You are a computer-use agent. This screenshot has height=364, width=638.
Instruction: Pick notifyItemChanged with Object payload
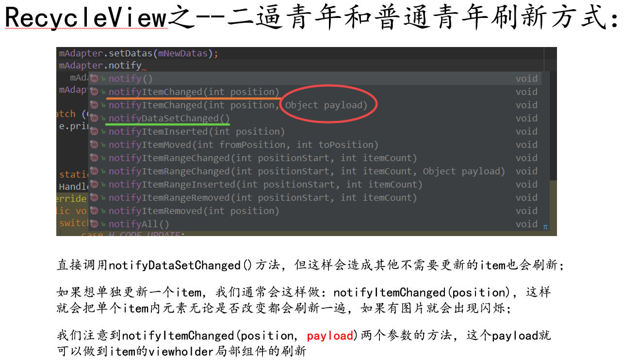click(315, 105)
